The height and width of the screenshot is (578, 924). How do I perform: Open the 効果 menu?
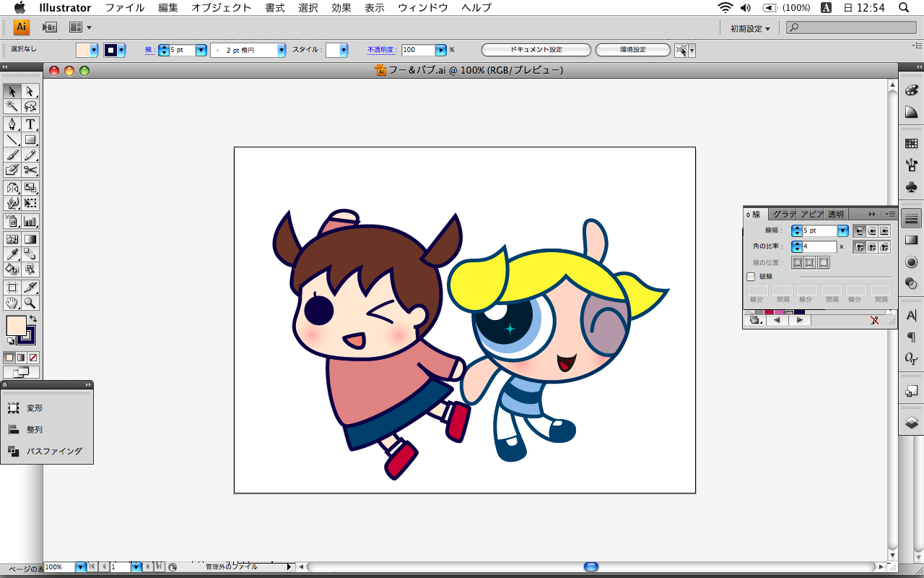(x=341, y=8)
